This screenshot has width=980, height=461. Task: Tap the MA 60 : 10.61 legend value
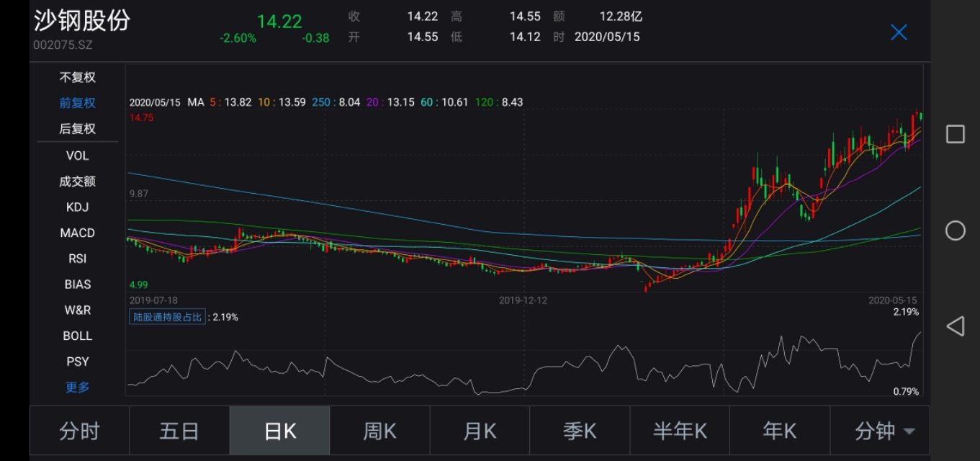pos(444,102)
